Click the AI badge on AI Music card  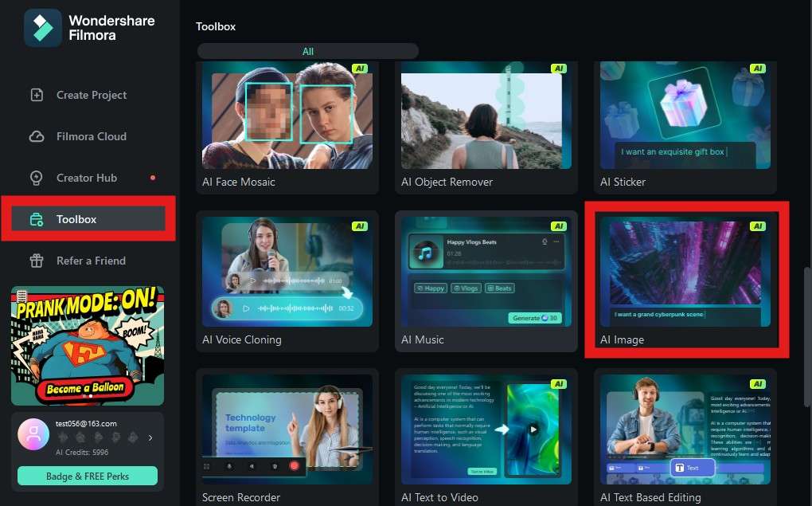[x=559, y=226]
